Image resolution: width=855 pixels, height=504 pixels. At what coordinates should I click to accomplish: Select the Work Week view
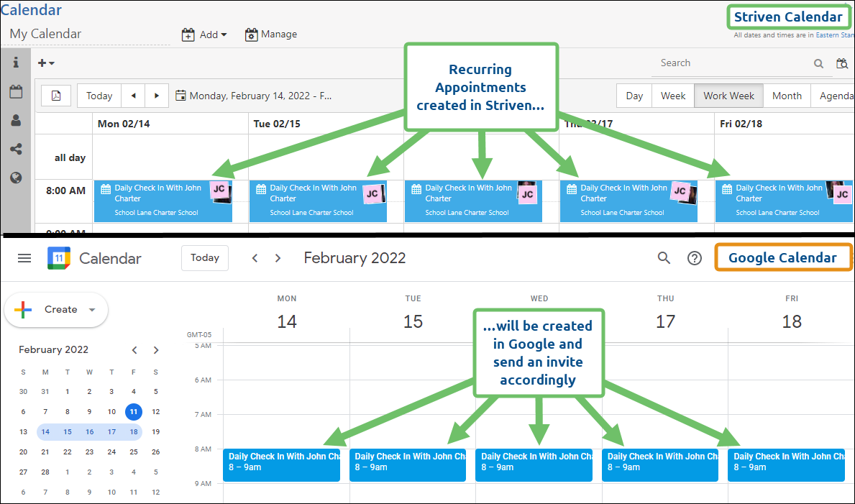click(x=728, y=96)
